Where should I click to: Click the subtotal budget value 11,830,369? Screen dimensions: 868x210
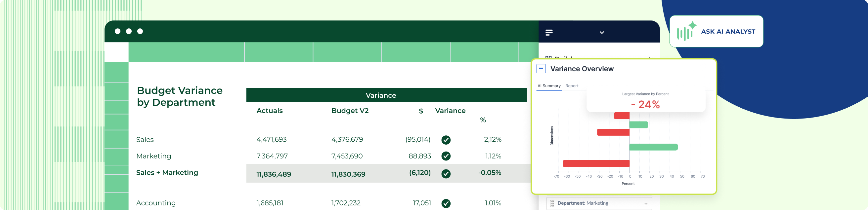(x=348, y=174)
